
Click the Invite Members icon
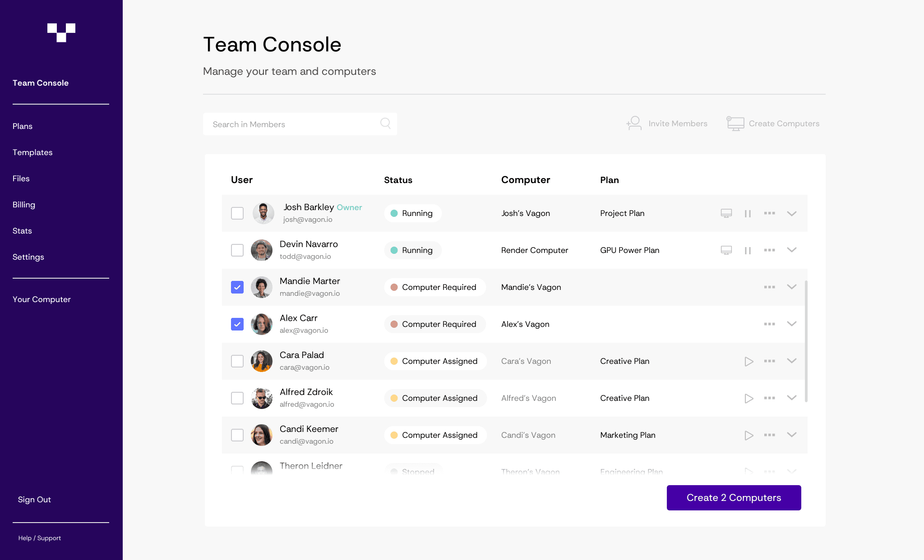click(634, 123)
